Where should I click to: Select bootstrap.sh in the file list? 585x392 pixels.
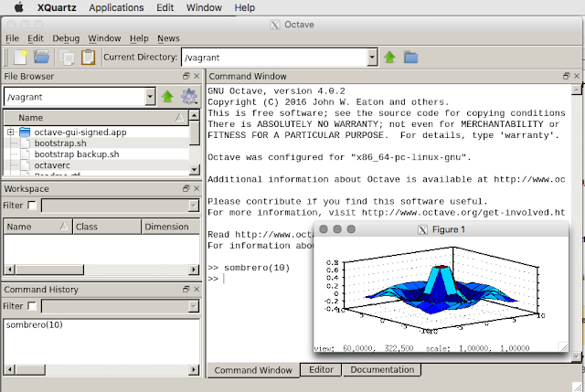point(60,143)
